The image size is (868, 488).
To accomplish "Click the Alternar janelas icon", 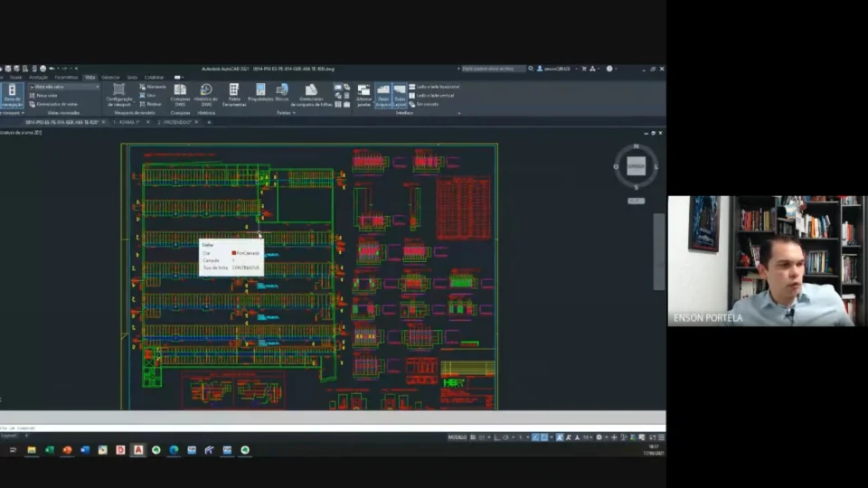I will click(363, 95).
